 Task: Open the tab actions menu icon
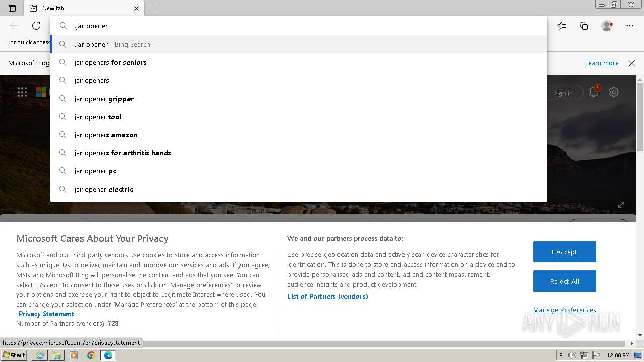[12, 8]
